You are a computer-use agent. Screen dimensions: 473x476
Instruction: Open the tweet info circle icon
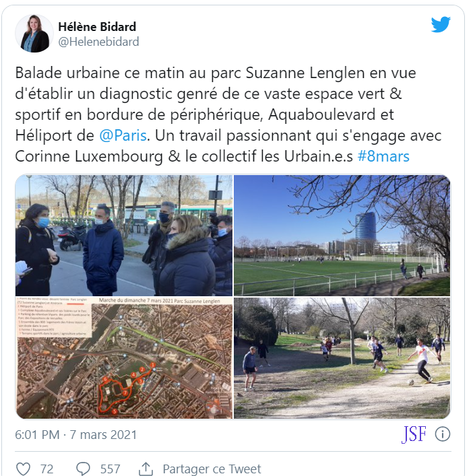pos(442,434)
